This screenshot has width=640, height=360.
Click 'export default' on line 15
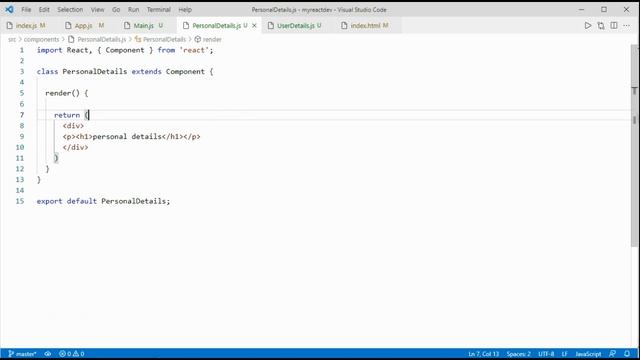[x=67, y=201]
